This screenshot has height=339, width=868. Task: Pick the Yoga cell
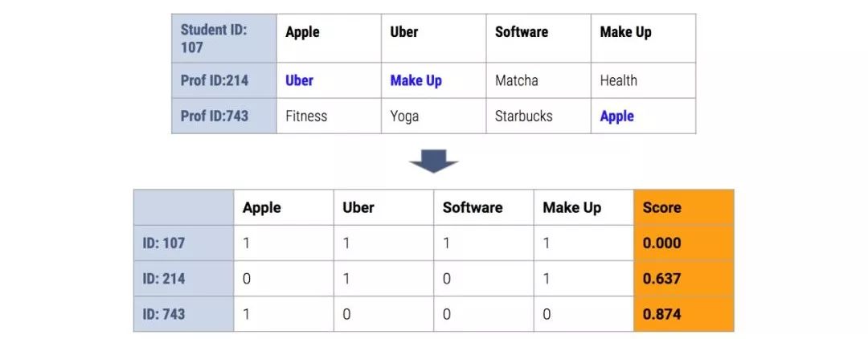404,116
